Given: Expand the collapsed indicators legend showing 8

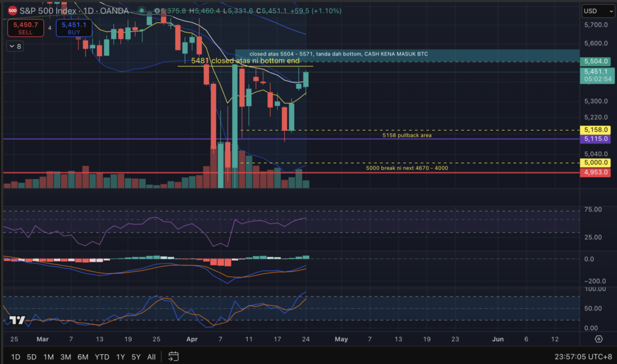Looking at the screenshot, I should (15, 46).
